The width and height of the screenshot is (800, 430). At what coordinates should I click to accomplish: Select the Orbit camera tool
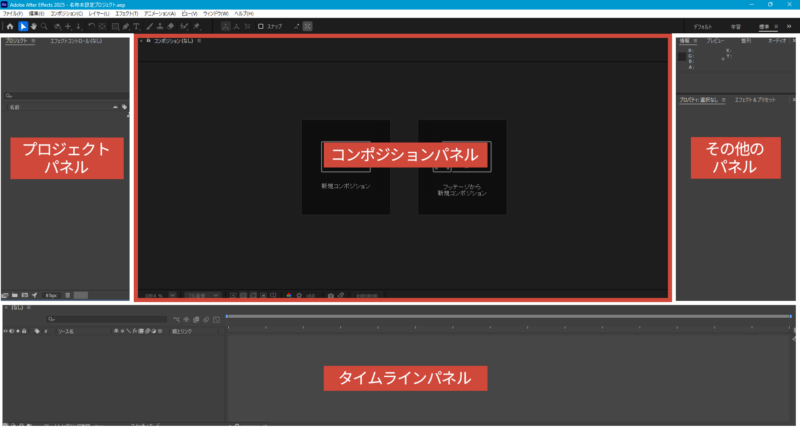57,26
